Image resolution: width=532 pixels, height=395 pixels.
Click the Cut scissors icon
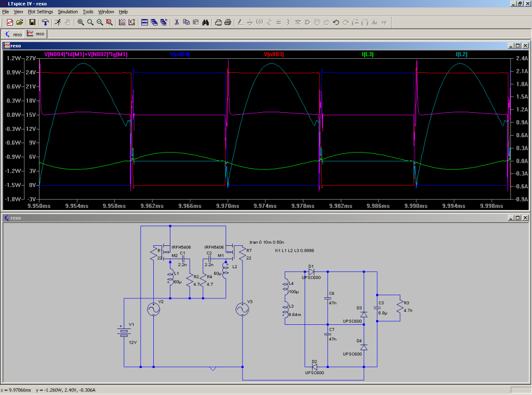[x=177, y=22]
